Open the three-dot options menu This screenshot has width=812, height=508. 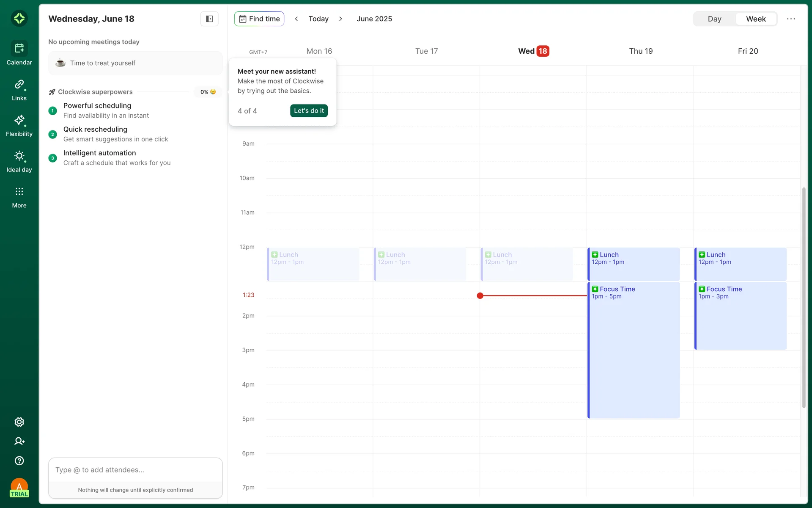pyautogui.click(x=791, y=19)
